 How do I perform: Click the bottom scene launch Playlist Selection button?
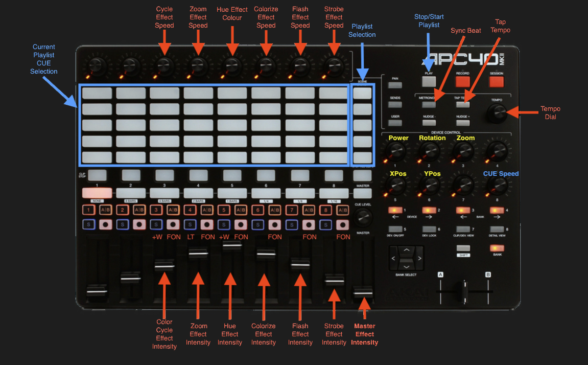[362, 157]
